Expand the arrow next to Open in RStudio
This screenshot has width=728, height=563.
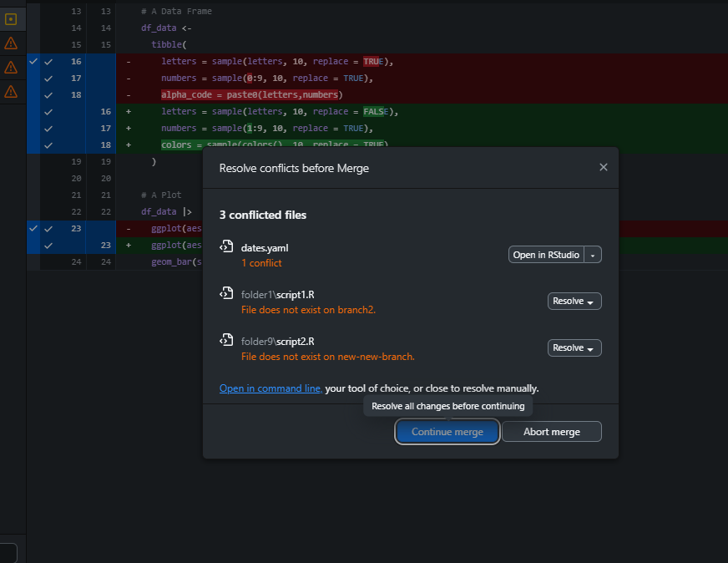593,255
